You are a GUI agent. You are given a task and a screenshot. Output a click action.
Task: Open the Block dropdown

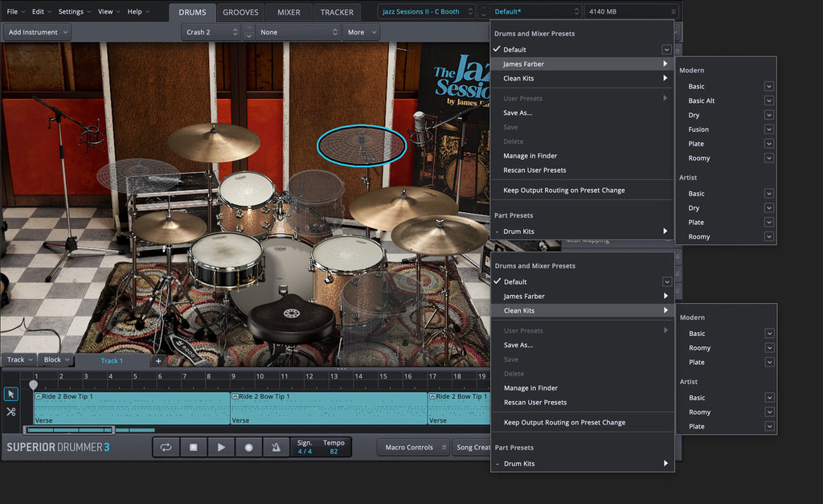[x=55, y=359]
